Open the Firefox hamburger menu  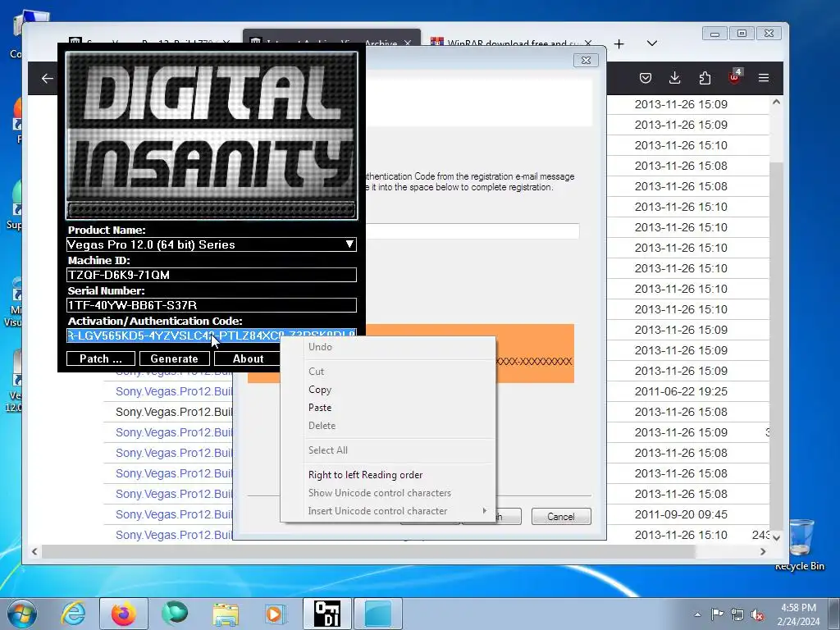tap(764, 78)
